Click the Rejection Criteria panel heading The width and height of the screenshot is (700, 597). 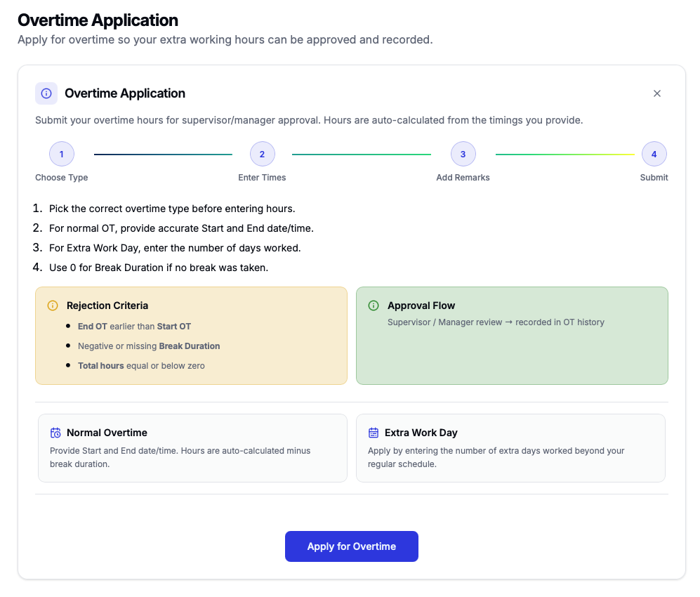click(107, 306)
